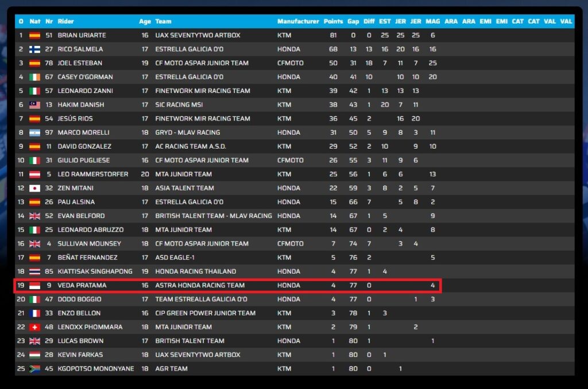
Task: Click team name AGR TEAM
Action: click(x=171, y=368)
